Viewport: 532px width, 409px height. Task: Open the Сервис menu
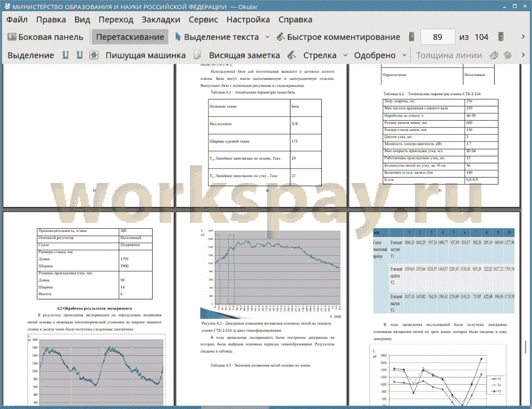pyautogui.click(x=203, y=20)
